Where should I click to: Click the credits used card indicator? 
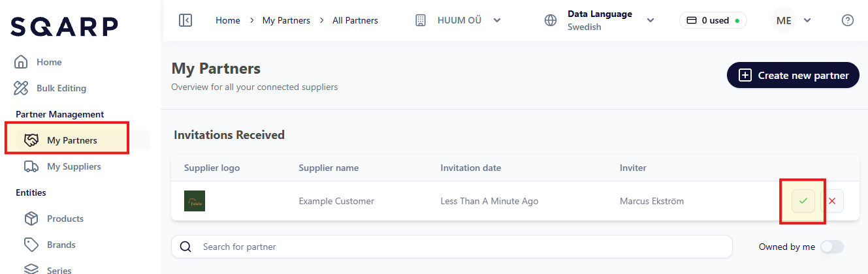713,20
